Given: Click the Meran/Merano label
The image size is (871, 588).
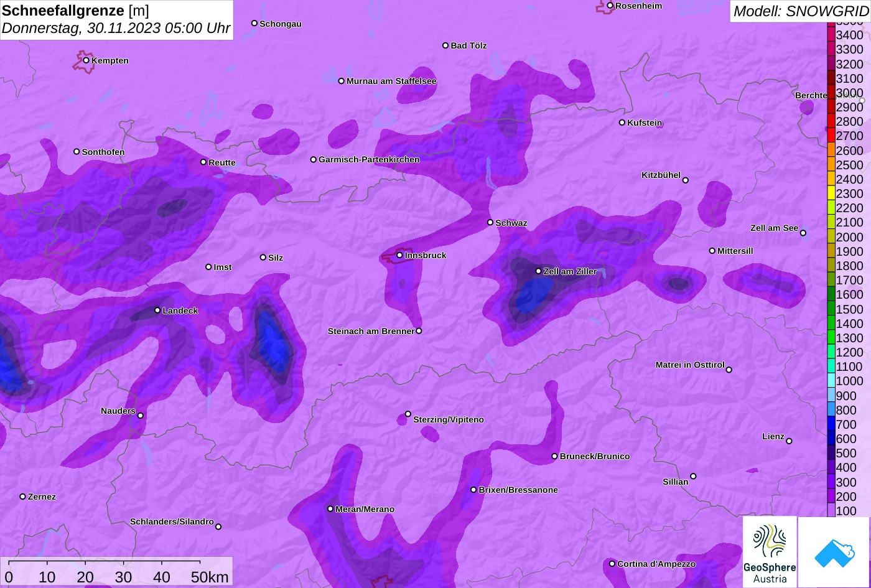Looking at the screenshot, I should 365,509.
